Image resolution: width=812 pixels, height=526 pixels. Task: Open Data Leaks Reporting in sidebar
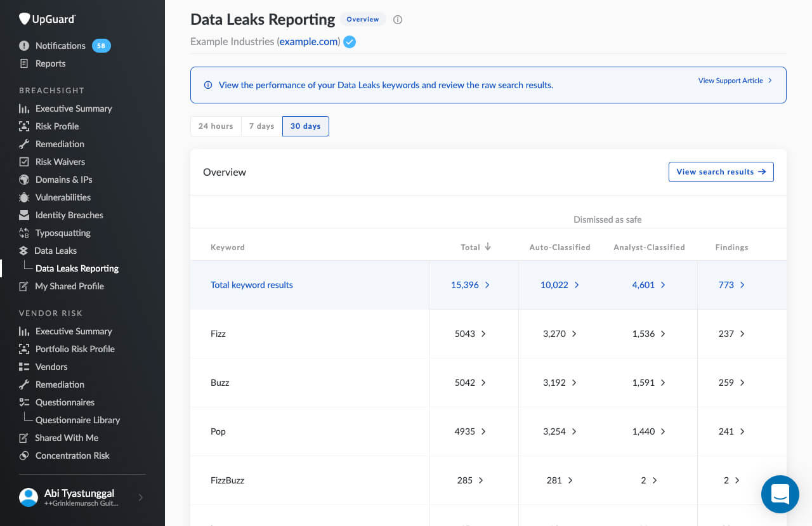(x=77, y=268)
